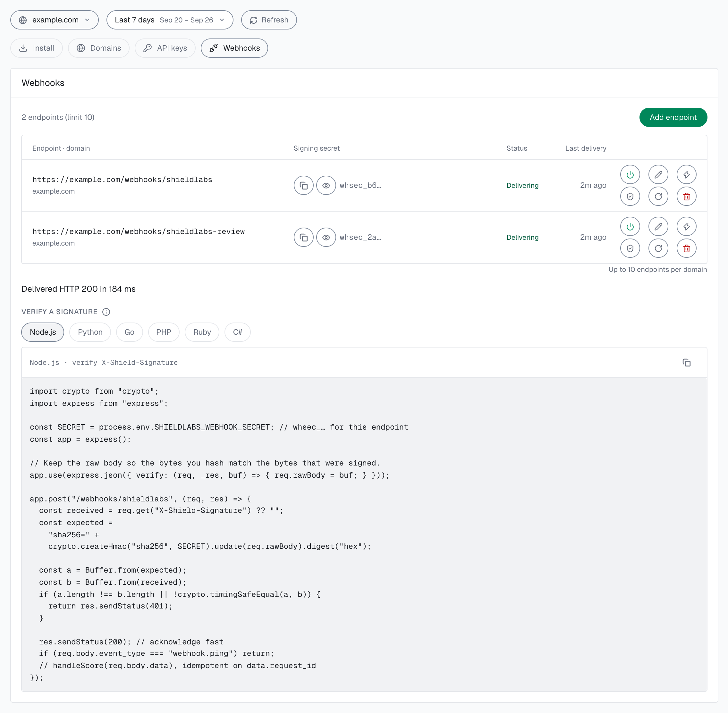Click Add endpoint button
This screenshot has width=728, height=713.
[x=673, y=117]
